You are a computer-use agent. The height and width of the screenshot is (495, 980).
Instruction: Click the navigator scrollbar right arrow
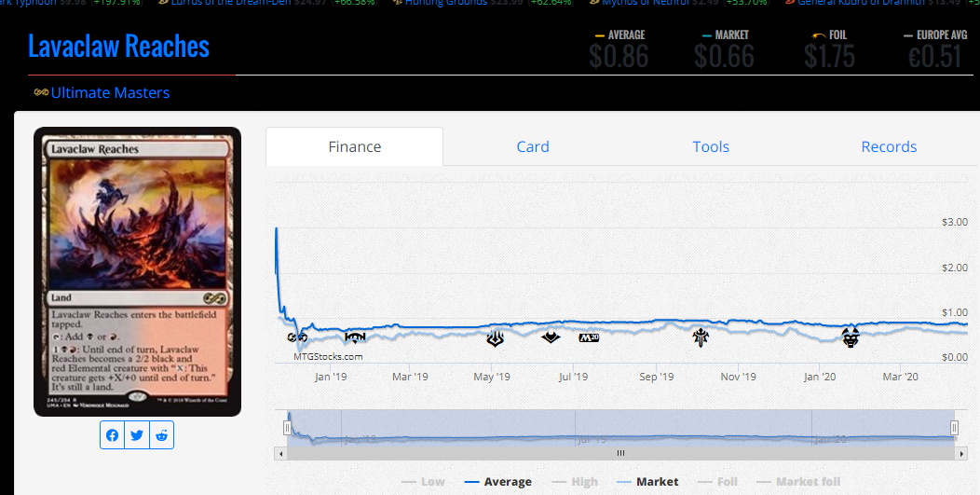(x=962, y=454)
